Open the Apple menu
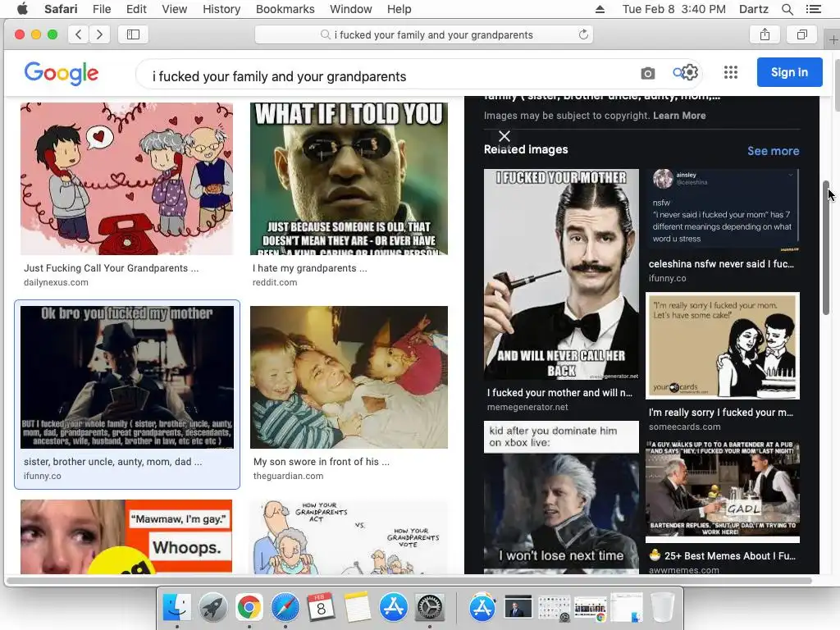This screenshot has width=840, height=630. [x=22, y=8]
